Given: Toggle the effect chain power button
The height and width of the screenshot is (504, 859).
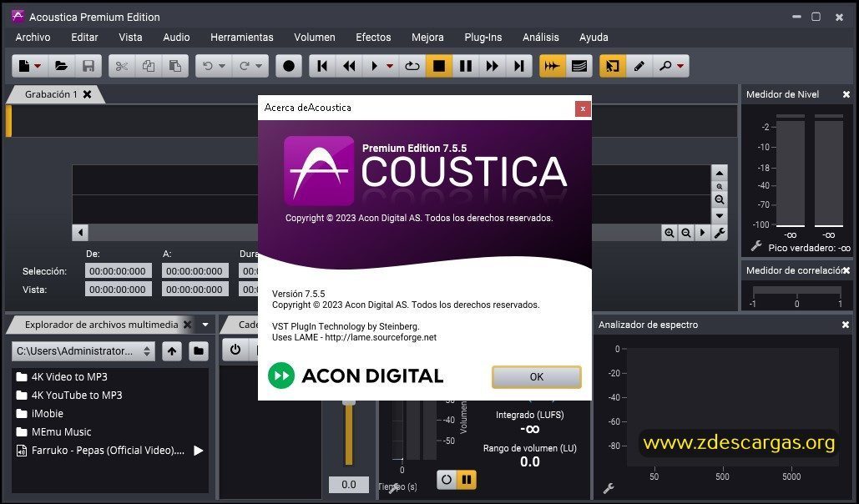Looking at the screenshot, I should click(235, 350).
